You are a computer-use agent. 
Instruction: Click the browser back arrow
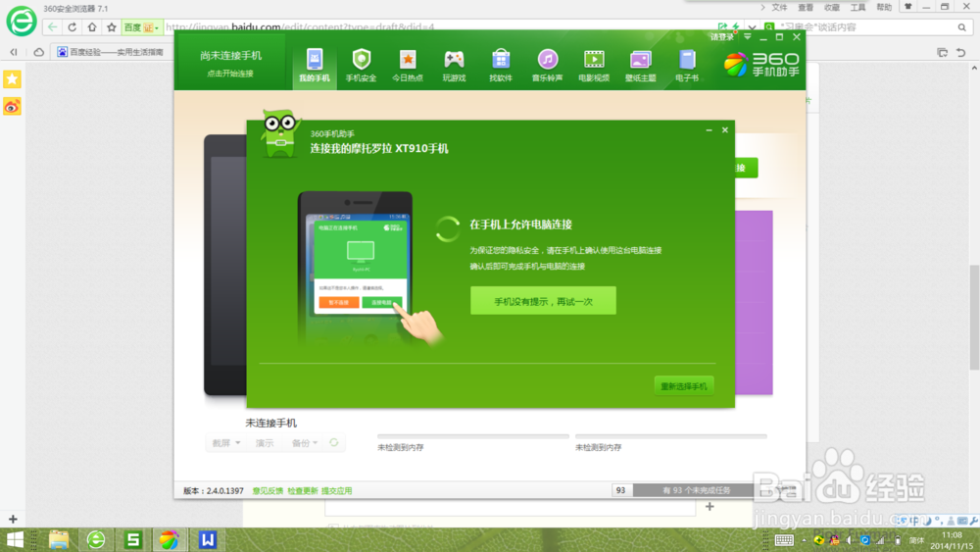(x=53, y=27)
